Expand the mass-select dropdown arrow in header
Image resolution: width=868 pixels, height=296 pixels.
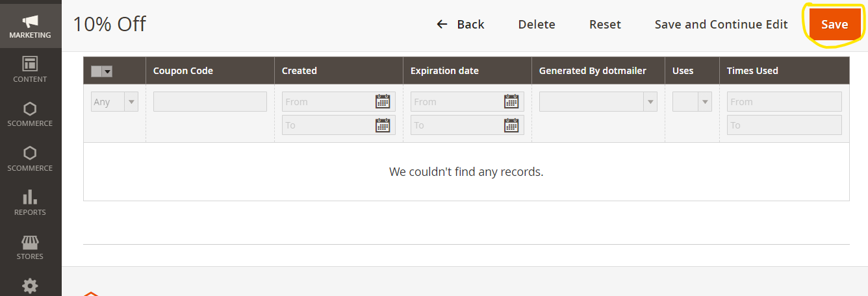click(107, 71)
